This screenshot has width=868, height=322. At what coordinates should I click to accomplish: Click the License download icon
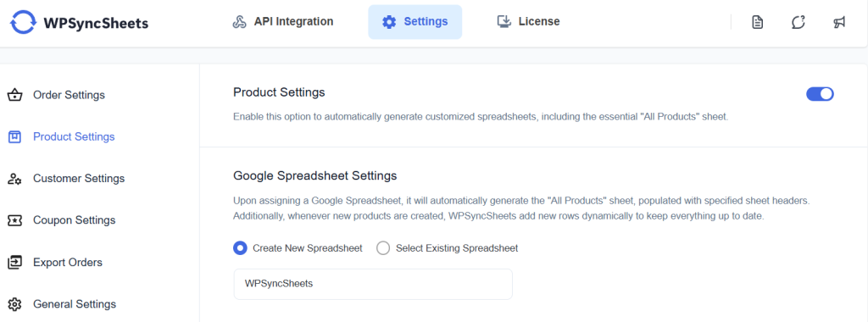pyautogui.click(x=504, y=21)
